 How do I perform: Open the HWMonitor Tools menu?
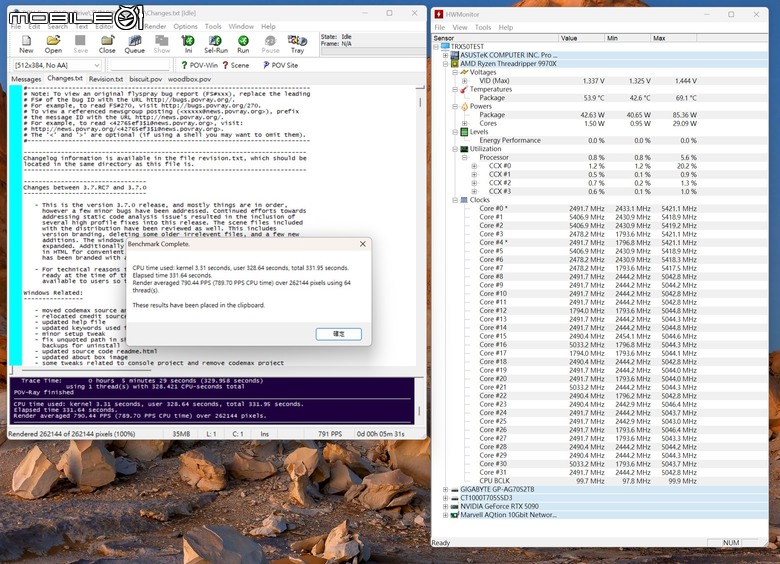point(483,27)
